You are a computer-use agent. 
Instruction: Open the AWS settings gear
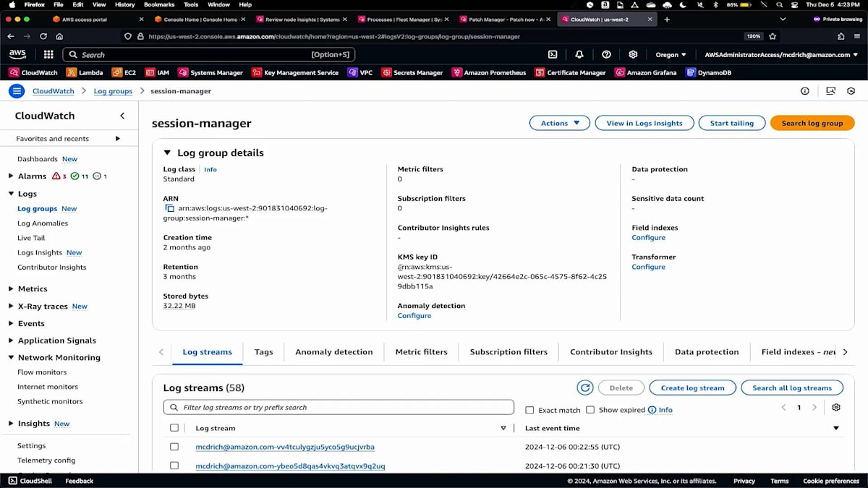[633, 54]
